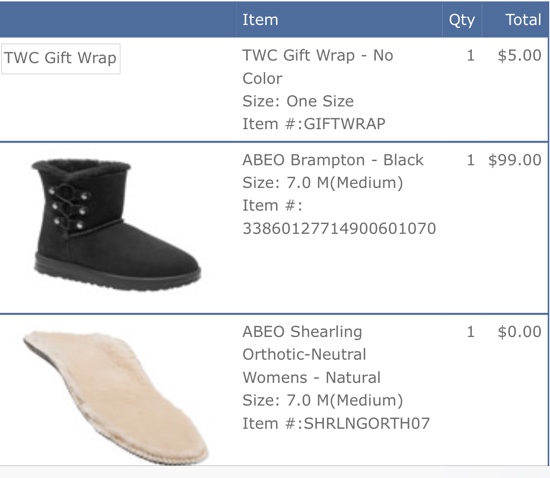Click item number GIFTWRAP text
The image size is (550, 478).
[344, 124]
